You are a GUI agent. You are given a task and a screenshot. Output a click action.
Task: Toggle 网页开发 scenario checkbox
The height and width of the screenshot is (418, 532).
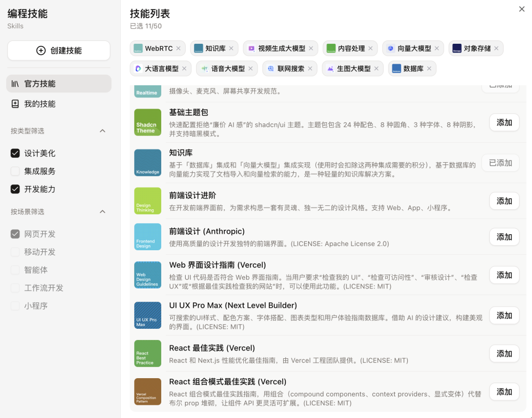pos(15,234)
